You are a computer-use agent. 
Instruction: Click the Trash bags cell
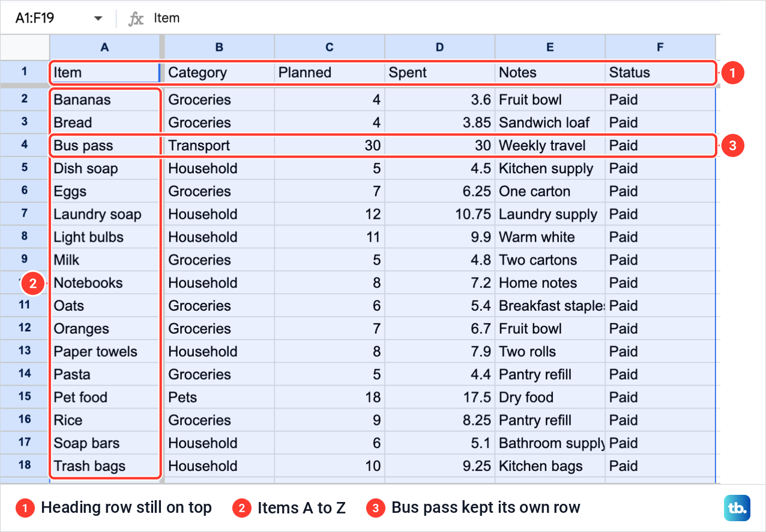(105, 465)
